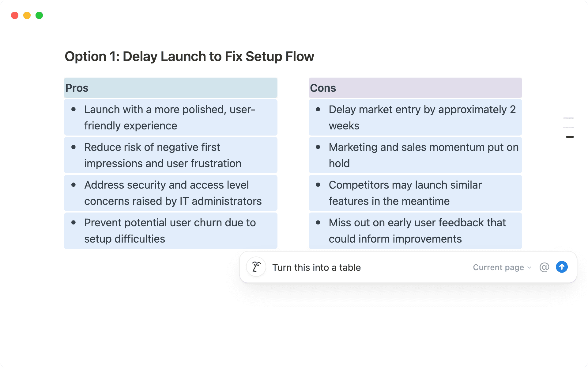Click the chevron beside Current page
Viewport: 588px width, 368px height.
[530, 267]
